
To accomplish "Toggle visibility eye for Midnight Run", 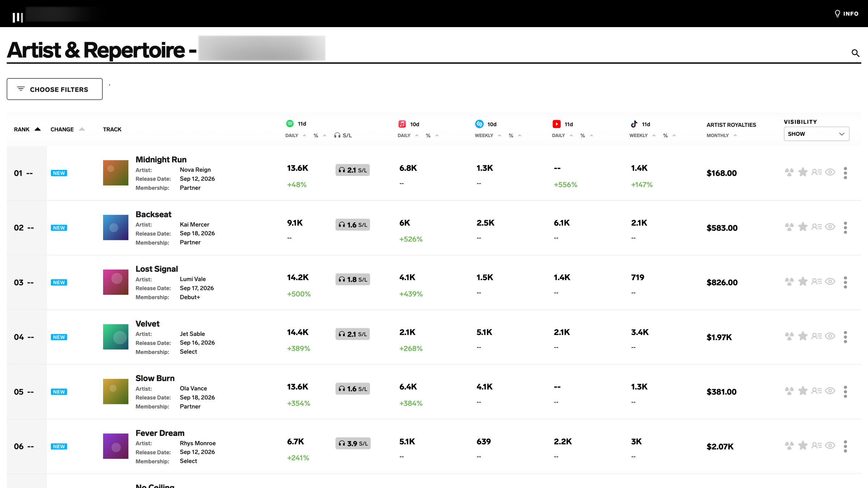I will point(830,172).
